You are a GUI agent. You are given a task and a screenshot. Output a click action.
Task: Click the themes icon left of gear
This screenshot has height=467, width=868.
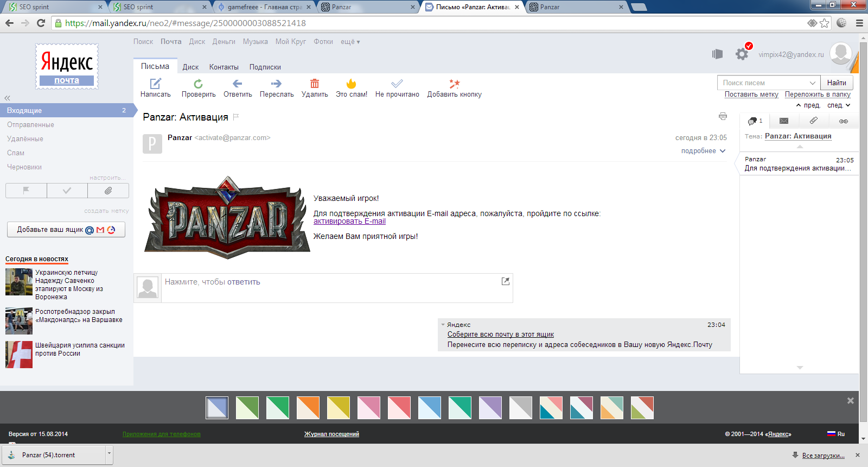[717, 54]
